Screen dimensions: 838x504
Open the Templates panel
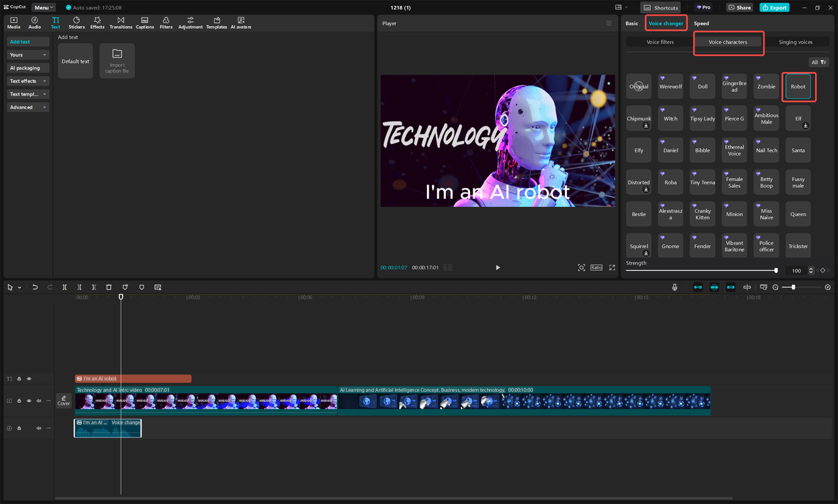point(217,23)
